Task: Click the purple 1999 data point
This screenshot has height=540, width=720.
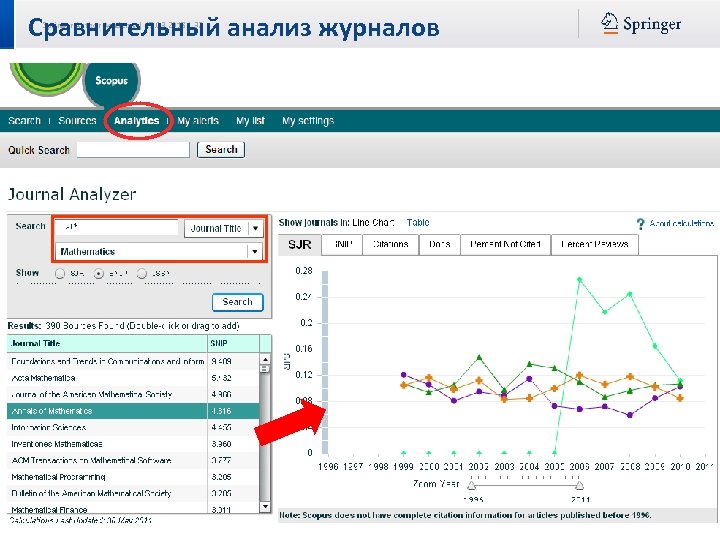Action: pyautogui.click(x=404, y=375)
